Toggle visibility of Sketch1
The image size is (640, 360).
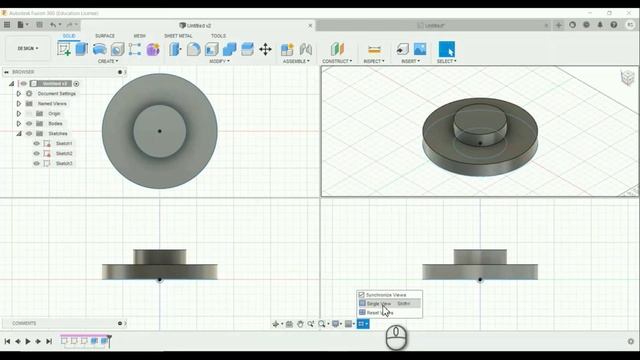(36, 143)
